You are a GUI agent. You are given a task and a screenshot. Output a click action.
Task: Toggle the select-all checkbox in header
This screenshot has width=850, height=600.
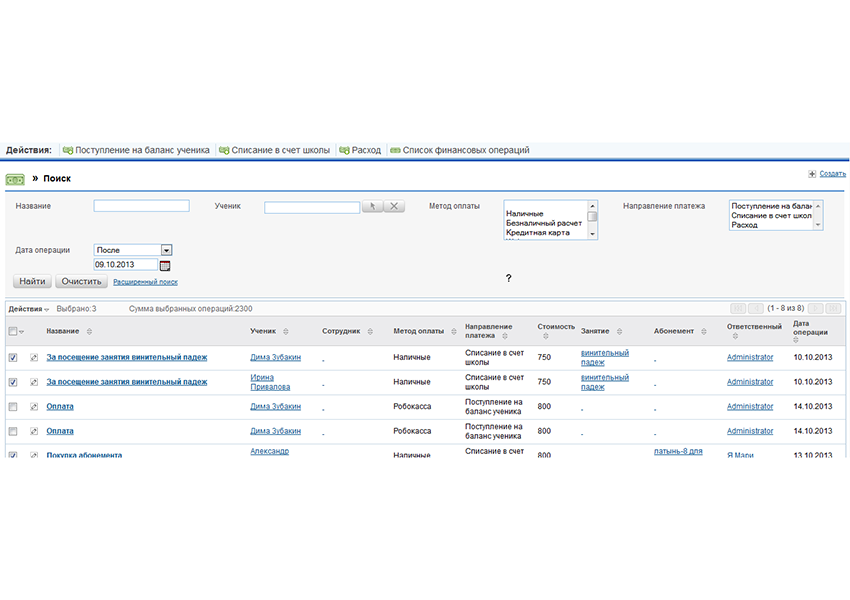pos(12,331)
